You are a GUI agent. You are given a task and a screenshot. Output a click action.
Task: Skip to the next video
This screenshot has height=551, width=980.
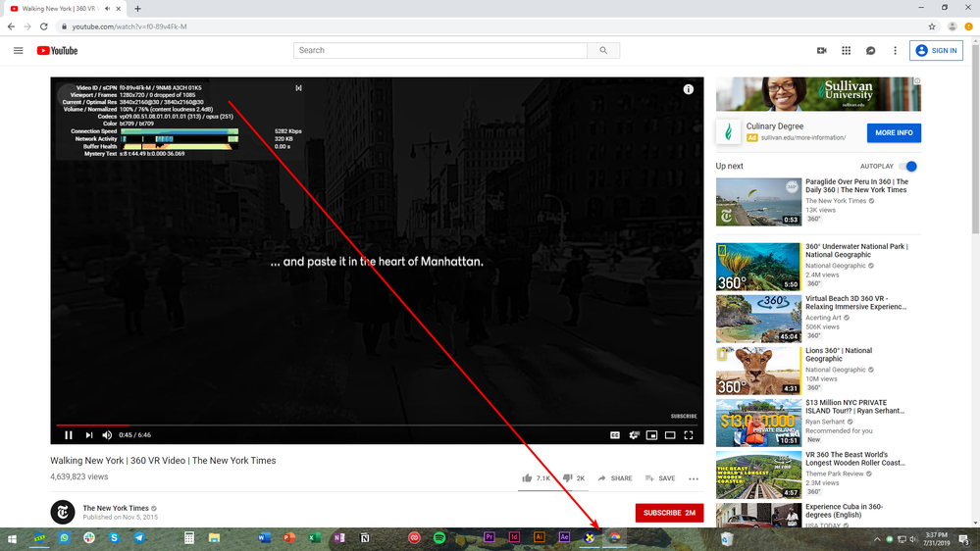tap(88, 434)
